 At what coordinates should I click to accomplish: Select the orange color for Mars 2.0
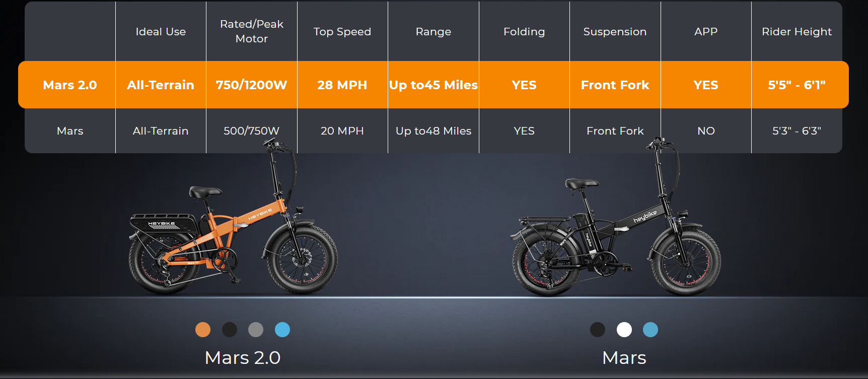pyautogui.click(x=203, y=330)
